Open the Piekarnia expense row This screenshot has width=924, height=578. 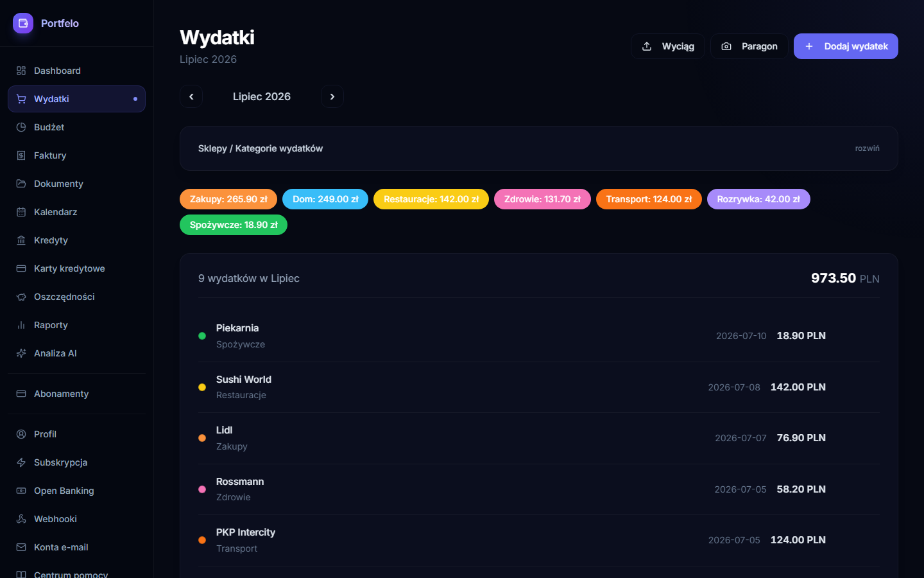coord(539,336)
